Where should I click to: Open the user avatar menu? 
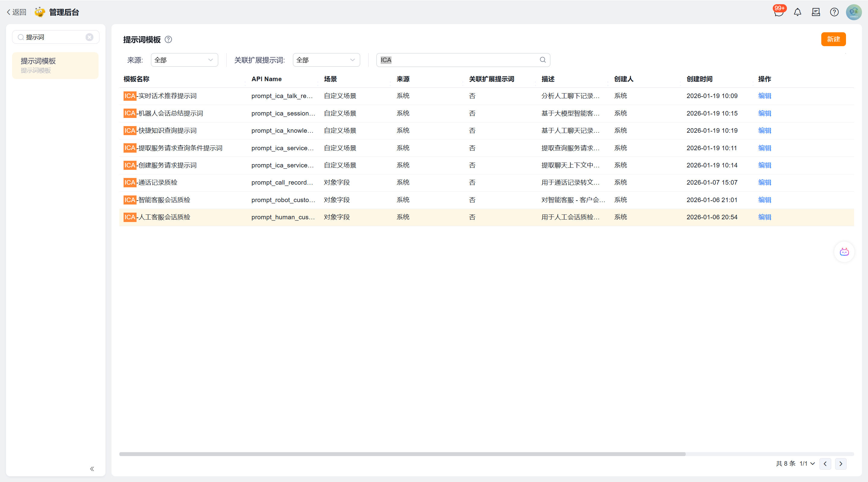coord(854,12)
